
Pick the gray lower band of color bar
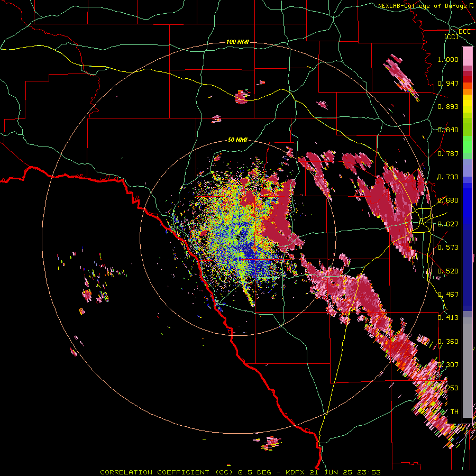pyautogui.click(x=467, y=368)
